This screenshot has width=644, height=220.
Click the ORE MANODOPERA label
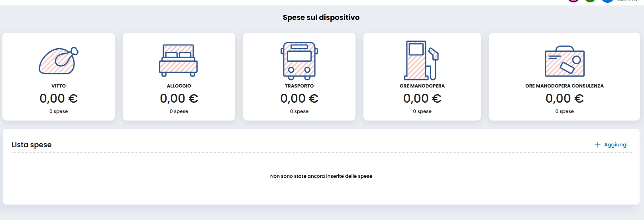click(x=422, y=86)
